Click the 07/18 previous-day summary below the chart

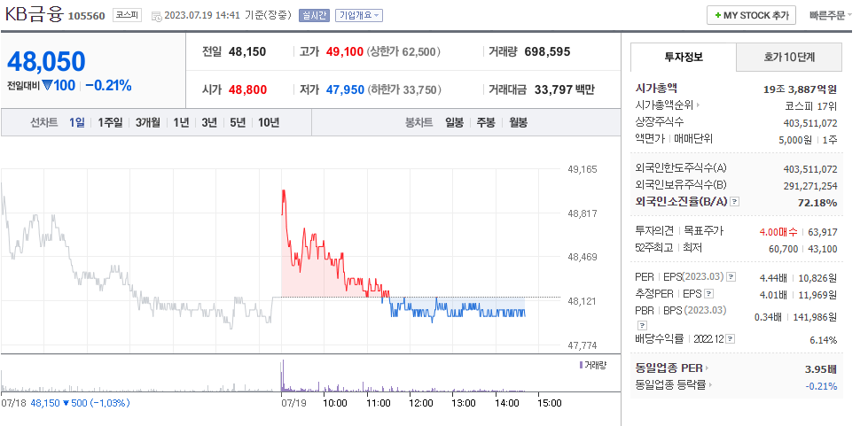pyautogui.click(x=66, y=403)
